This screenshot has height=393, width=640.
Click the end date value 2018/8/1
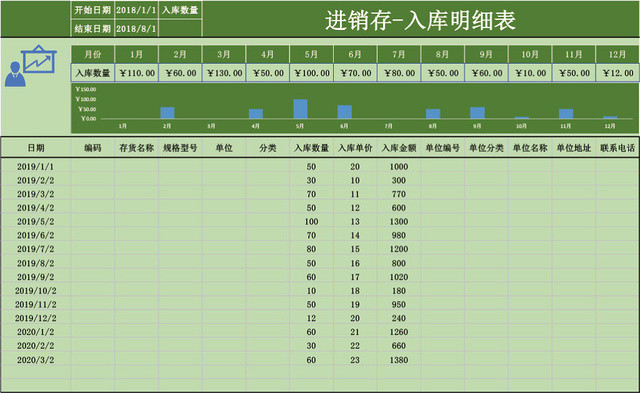136,29
